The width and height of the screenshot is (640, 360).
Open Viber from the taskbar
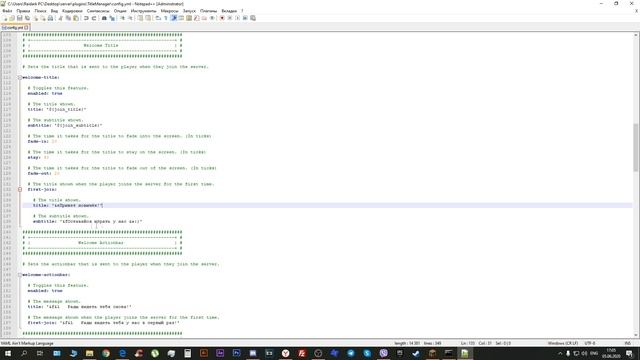click(383, 353)
